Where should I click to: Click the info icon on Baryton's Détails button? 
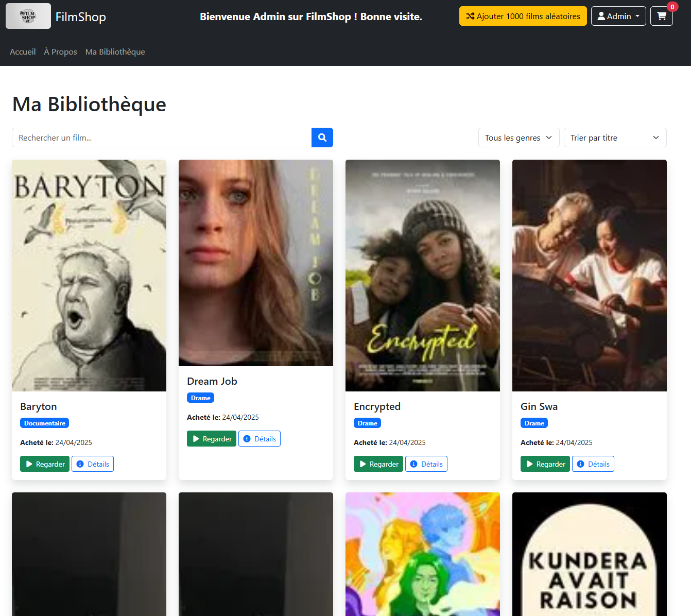[79, 464]
